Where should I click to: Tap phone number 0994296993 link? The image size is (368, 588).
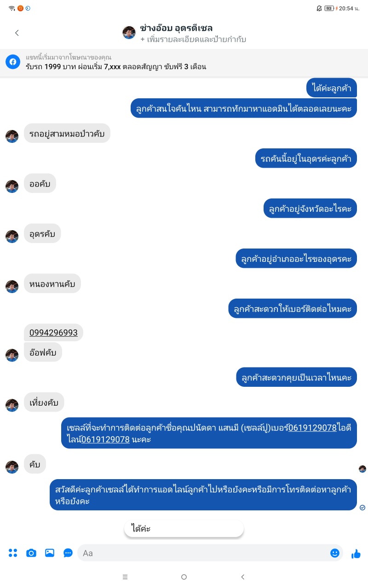pos(53,333)
